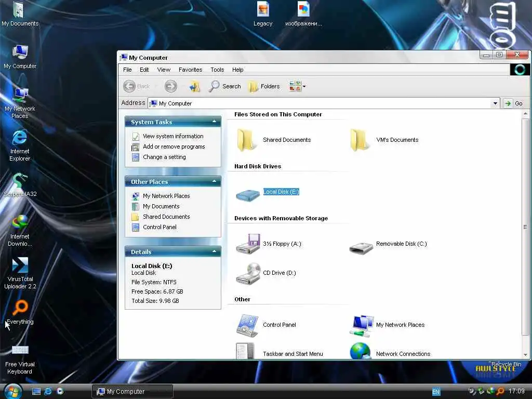Go to My Documents in Other Places
This screenshot has height=399, width=532.
161,206
